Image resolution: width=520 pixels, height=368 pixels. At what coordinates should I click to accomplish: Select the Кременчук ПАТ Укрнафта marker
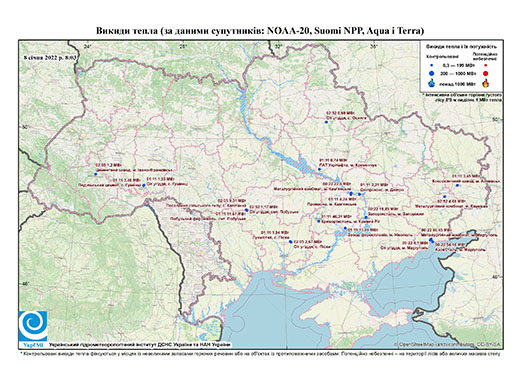point(319,169)
